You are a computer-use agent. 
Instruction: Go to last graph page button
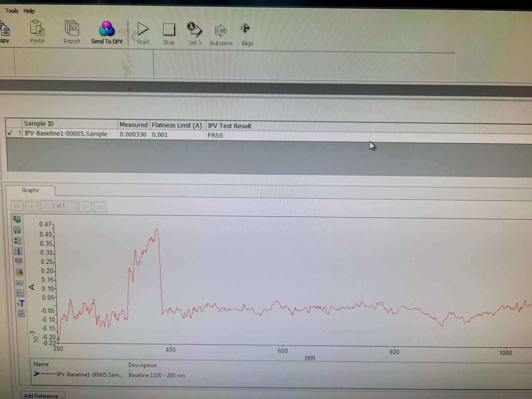pyautogui.click(x=100, y=207)
